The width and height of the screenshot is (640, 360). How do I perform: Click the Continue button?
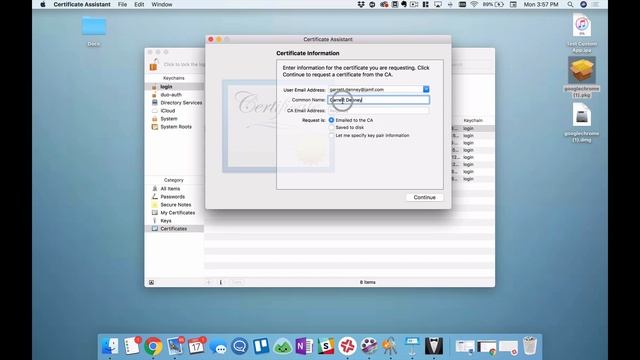tap(424, 197)
